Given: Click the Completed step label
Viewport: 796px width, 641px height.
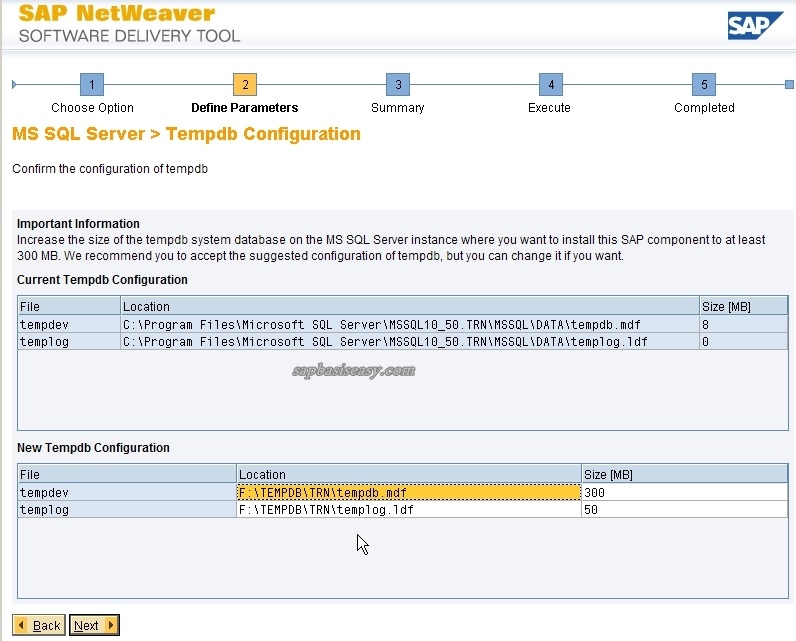Looking at the screenshot, I should [704, 108].
